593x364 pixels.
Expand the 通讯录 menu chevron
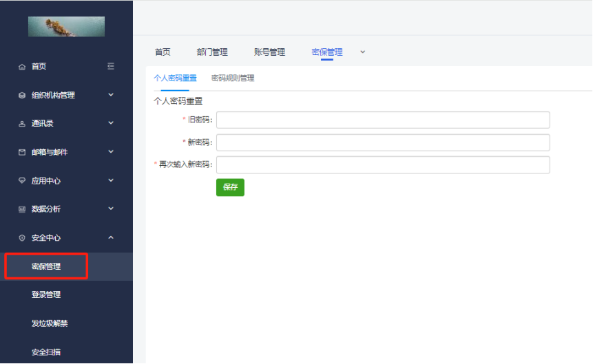111,123
